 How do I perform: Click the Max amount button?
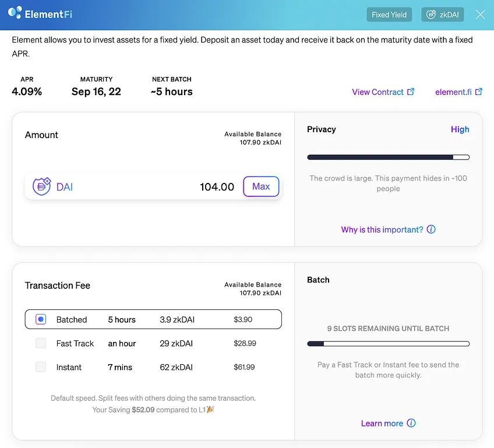pos(261,186)
